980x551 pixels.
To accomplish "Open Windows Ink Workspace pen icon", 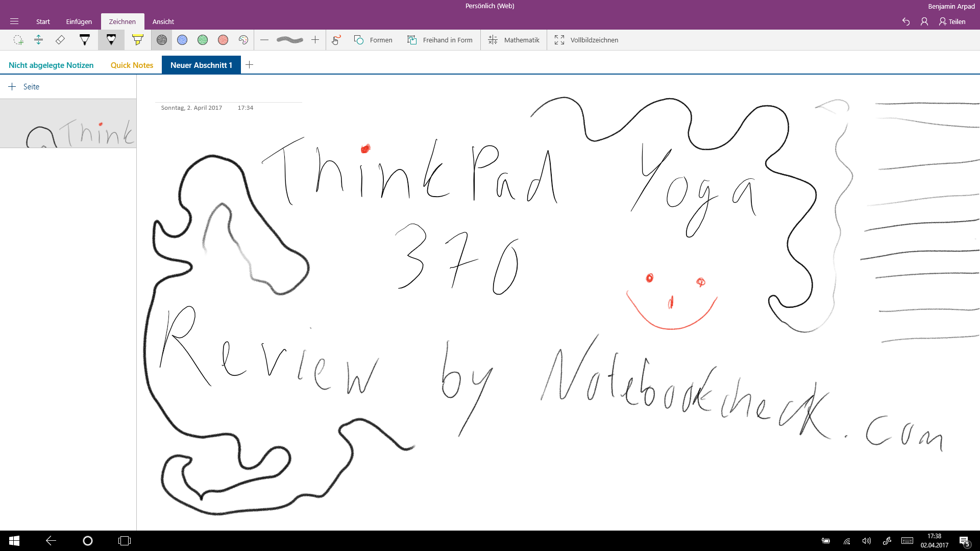I will (x=887, y=541).
